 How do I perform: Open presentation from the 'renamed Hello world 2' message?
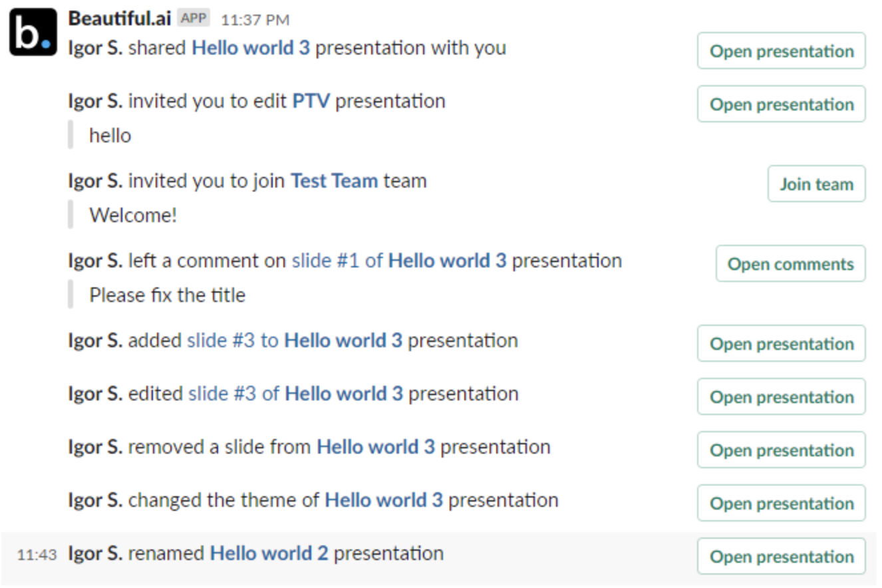782,557
